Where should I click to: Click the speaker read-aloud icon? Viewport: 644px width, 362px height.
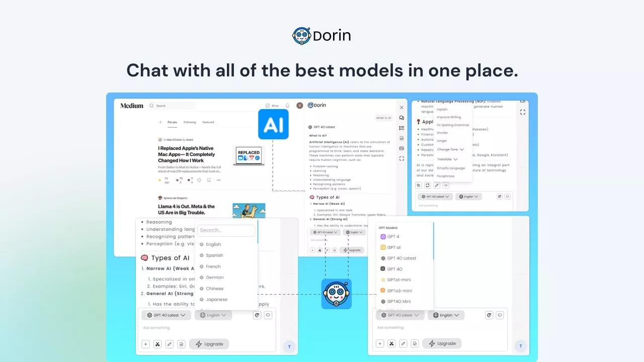[x=446, y=185]
